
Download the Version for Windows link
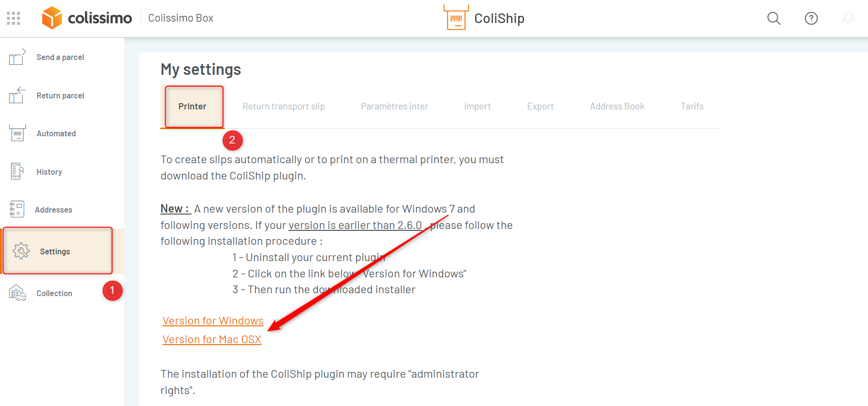click(213, 321)
